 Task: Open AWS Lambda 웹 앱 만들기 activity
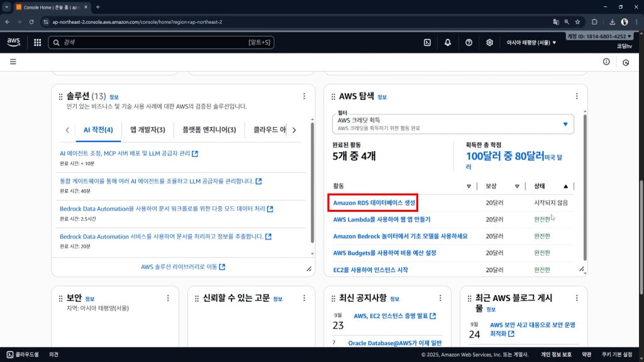click(x=382, y=219)
